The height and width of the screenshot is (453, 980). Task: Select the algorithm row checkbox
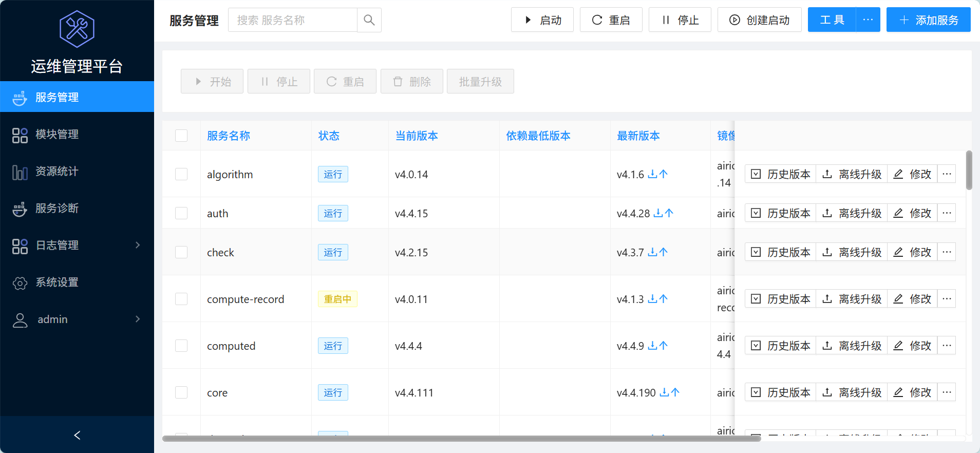point(181,174)
